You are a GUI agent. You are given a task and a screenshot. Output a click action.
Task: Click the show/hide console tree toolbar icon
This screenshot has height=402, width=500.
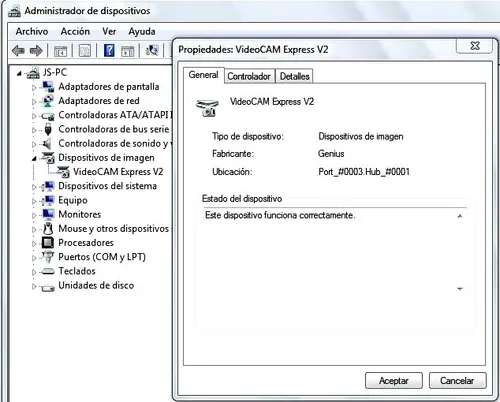(x=60, y=51)
